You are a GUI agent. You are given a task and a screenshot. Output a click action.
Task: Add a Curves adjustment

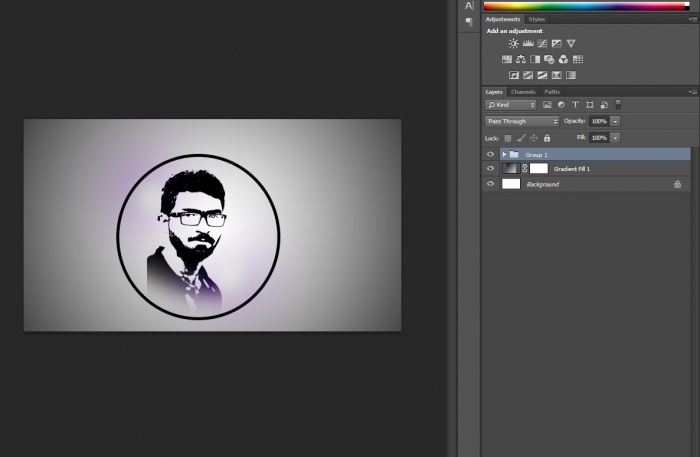tap(542, 44)
